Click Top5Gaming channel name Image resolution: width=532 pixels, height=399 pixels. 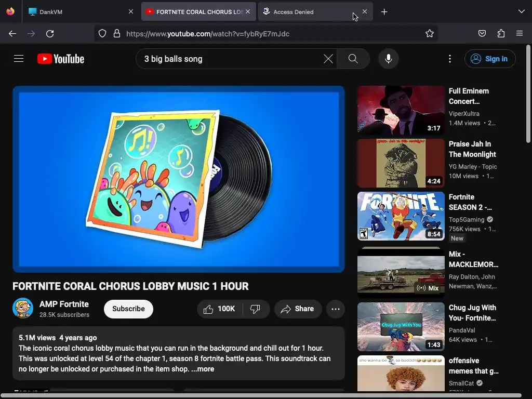pos(467,220)
